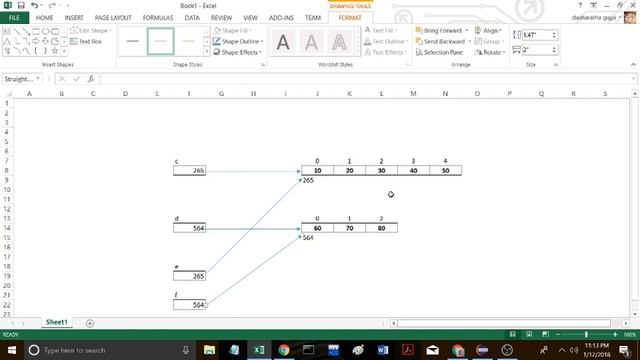Open the Rotate dropdown
Image resolution: width=640 pixels, height=360 pixels.
click(x=490, y=52)
